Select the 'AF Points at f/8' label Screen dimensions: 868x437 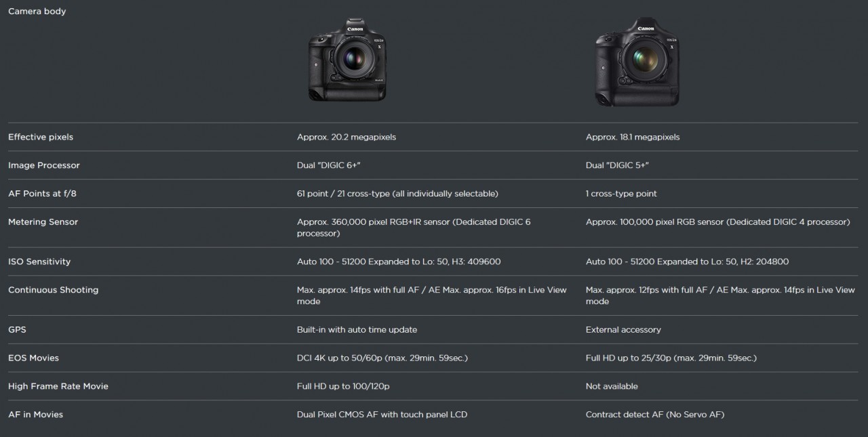pyautogui.click(x=42, y=194)
